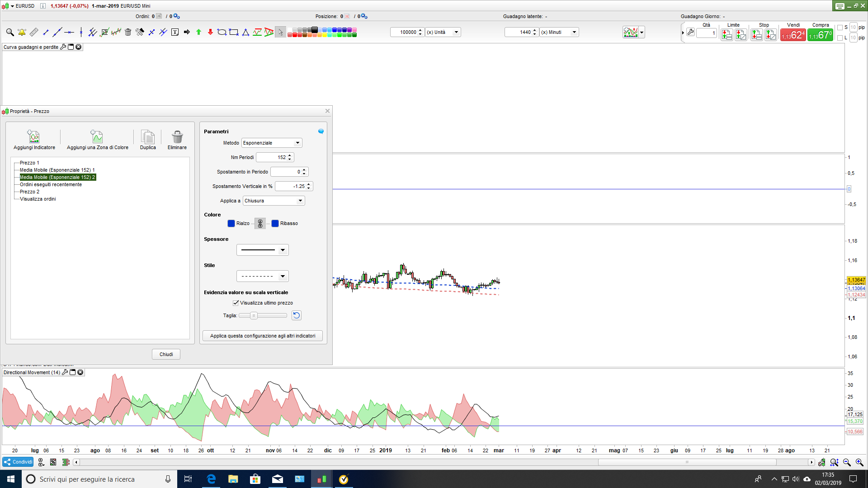Select Prezzo 2 in the indicator tree

click(29, 192)
